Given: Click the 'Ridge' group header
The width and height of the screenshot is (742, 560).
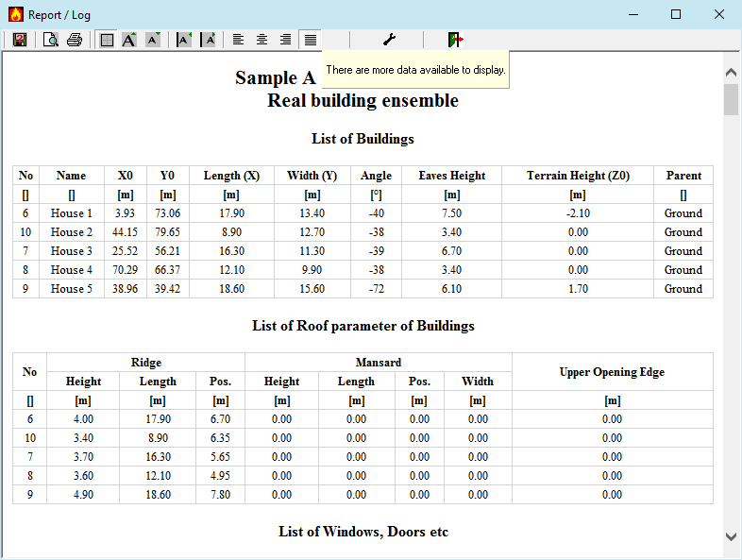Looking at the screenshot, I should click(145, 363).
